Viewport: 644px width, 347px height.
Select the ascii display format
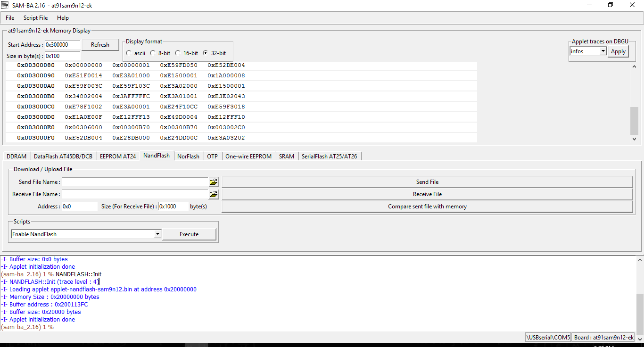[x=129, y=53]
